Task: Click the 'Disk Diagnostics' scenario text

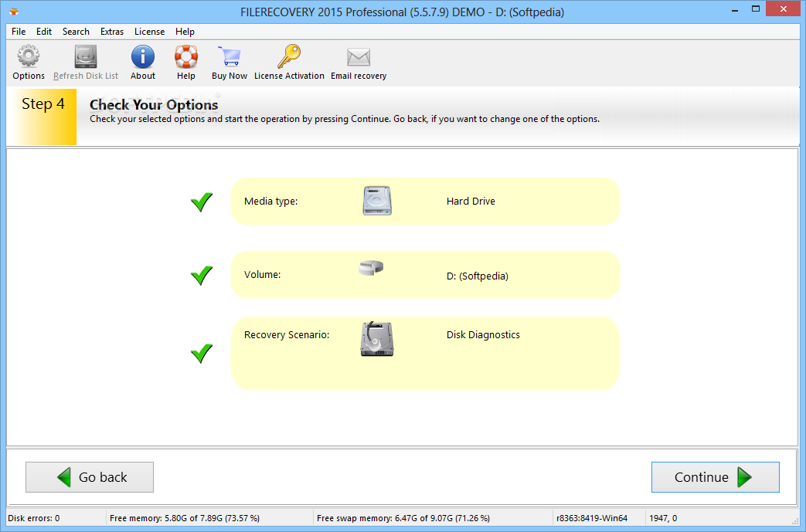Action: pos(483,335)
